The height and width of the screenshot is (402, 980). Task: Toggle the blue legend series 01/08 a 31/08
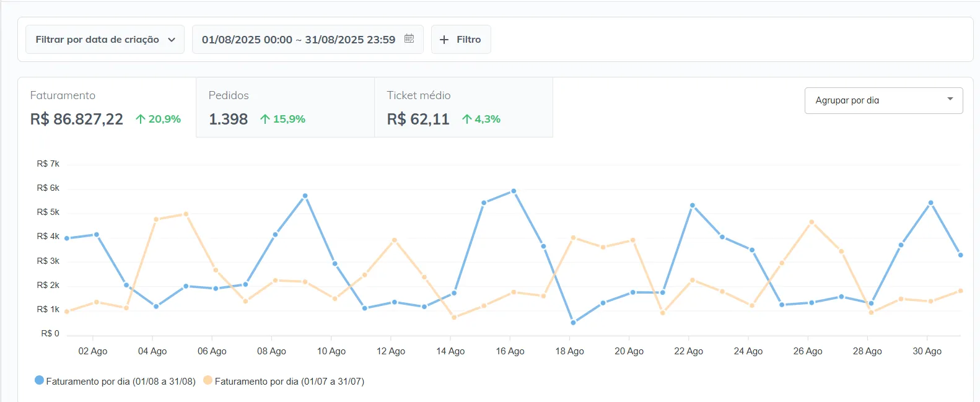point(40,380)
